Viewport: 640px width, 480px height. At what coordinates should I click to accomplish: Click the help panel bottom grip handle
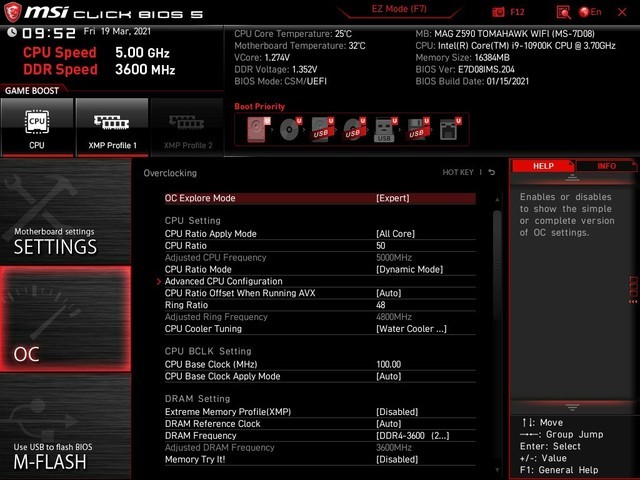click(x=572, y=407)
